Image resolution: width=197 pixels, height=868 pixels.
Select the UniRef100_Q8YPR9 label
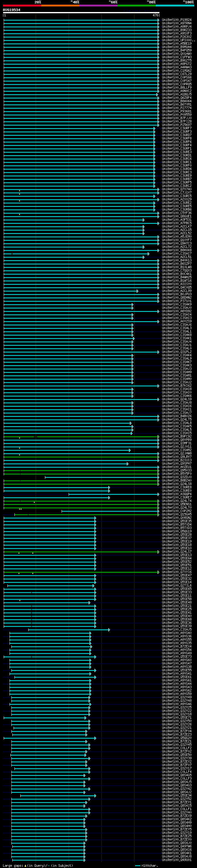pos(176,440)
